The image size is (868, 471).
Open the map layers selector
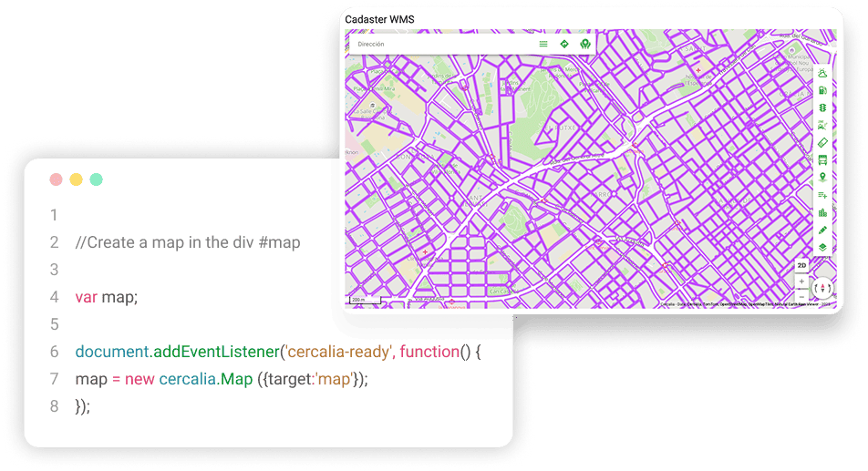822,247
